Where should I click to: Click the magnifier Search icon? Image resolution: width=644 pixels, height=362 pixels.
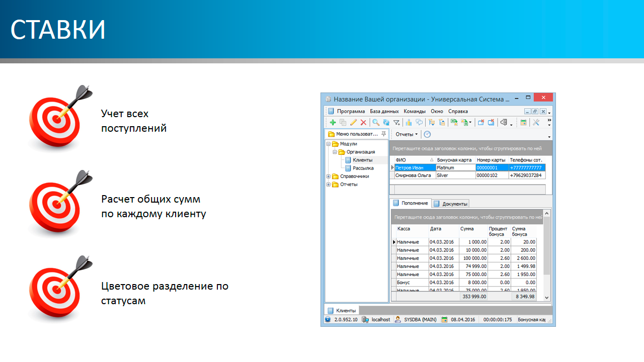coord(376,122)
